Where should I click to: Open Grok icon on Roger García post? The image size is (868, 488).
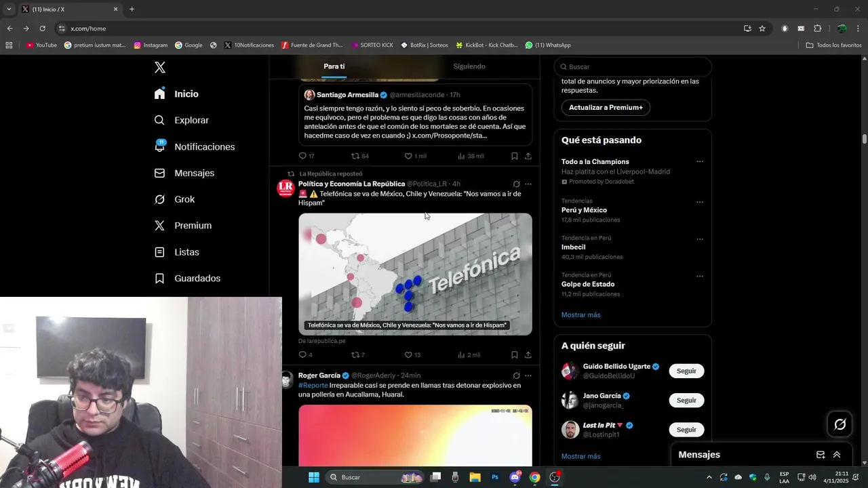(516, 375)
